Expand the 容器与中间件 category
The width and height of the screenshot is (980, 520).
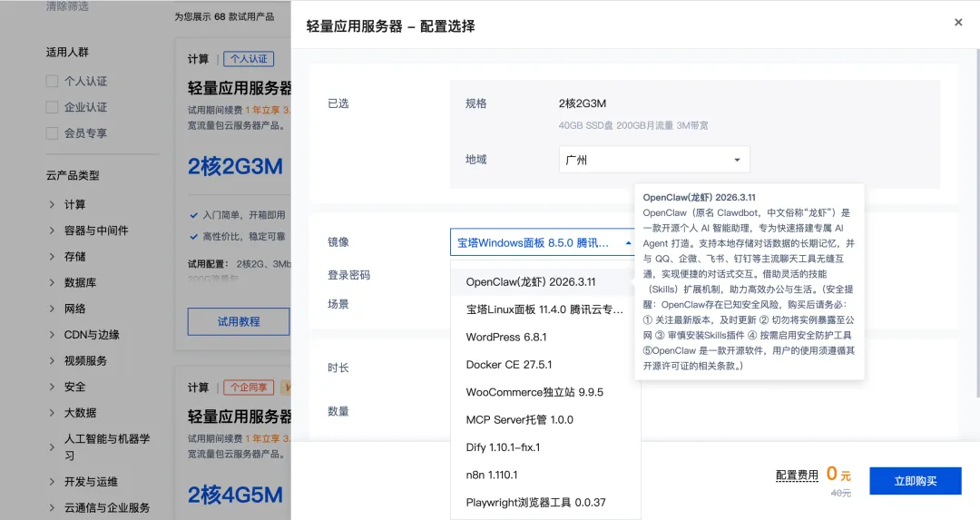[53, 231]
